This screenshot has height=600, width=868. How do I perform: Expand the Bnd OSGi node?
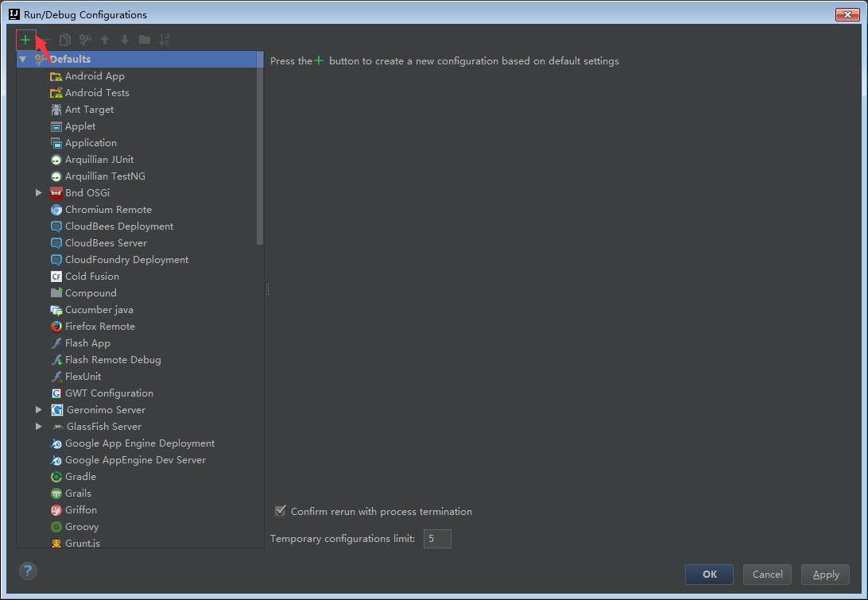click(x=39, y=192)
